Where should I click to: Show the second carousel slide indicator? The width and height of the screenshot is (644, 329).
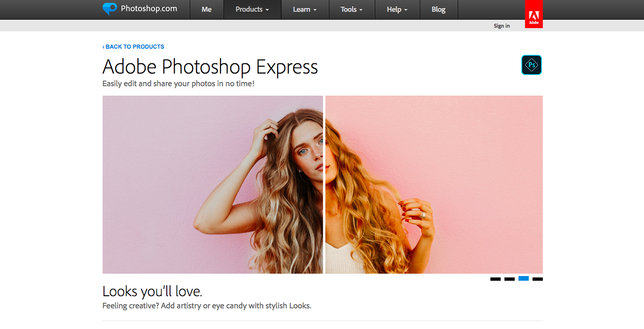click(x=510, y=279)
